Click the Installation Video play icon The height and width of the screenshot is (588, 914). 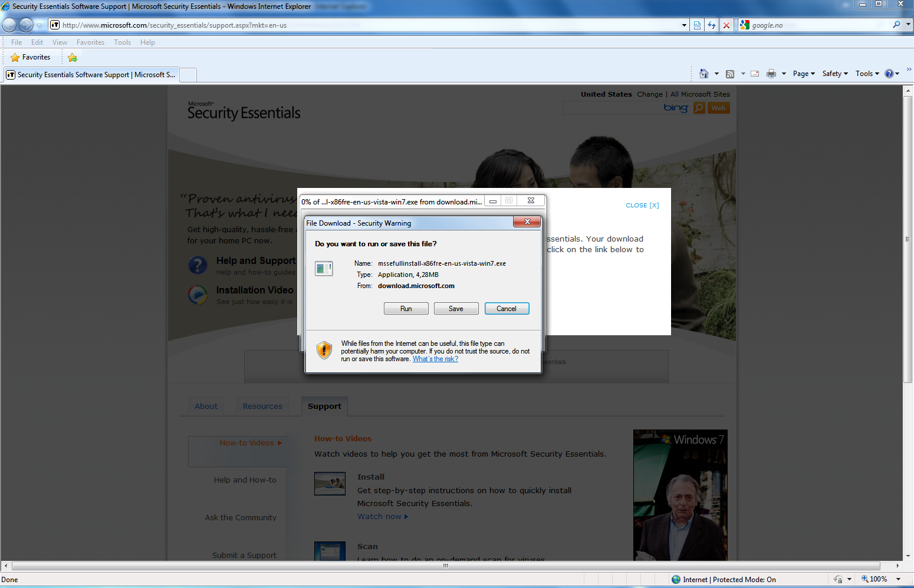(198, 295)
